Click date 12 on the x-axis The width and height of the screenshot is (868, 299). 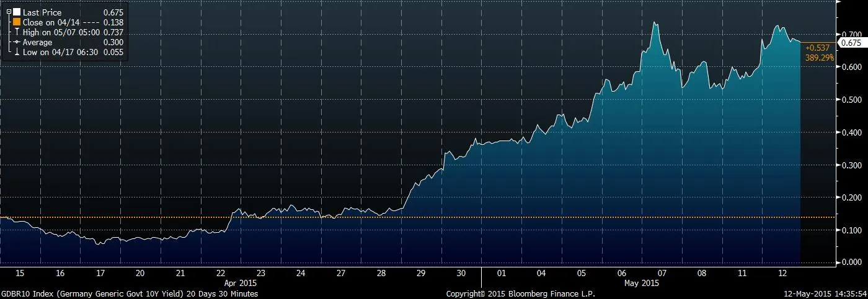782,273
